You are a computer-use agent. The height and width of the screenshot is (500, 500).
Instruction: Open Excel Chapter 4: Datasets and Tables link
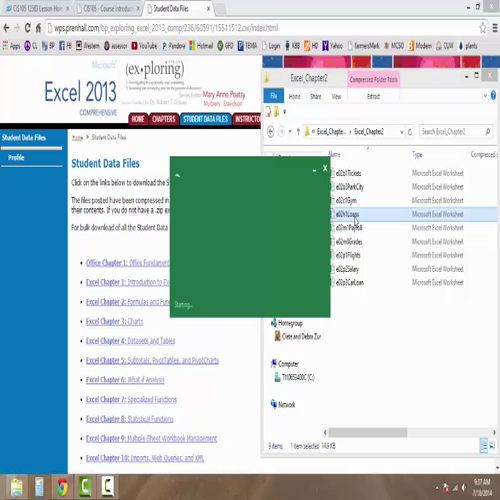(130, 341)
